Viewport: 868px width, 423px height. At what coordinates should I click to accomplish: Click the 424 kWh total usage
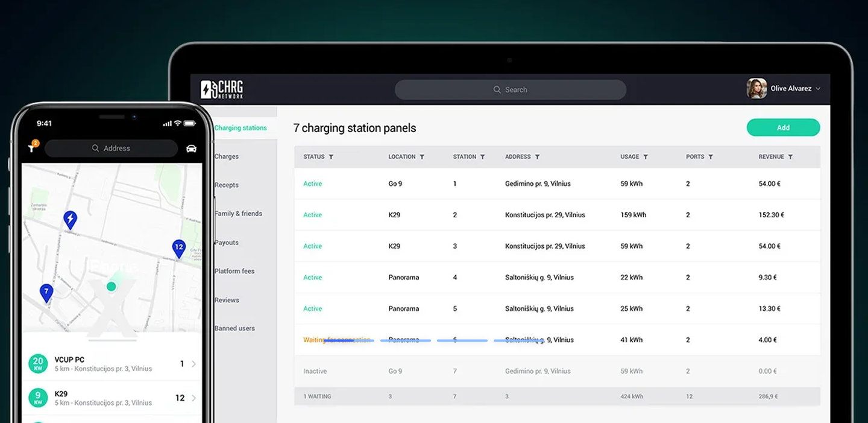(x=632, y=396)
